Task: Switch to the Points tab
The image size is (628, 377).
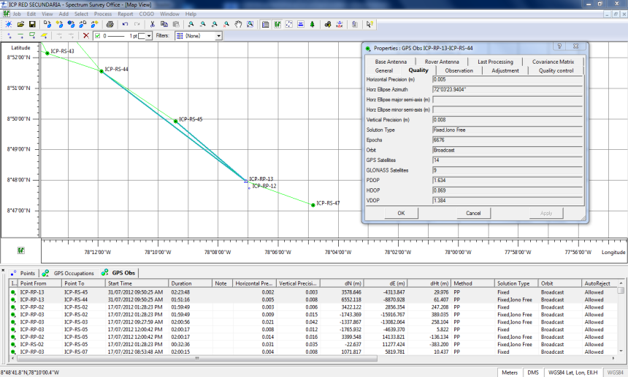Action: tap(24, 273)
